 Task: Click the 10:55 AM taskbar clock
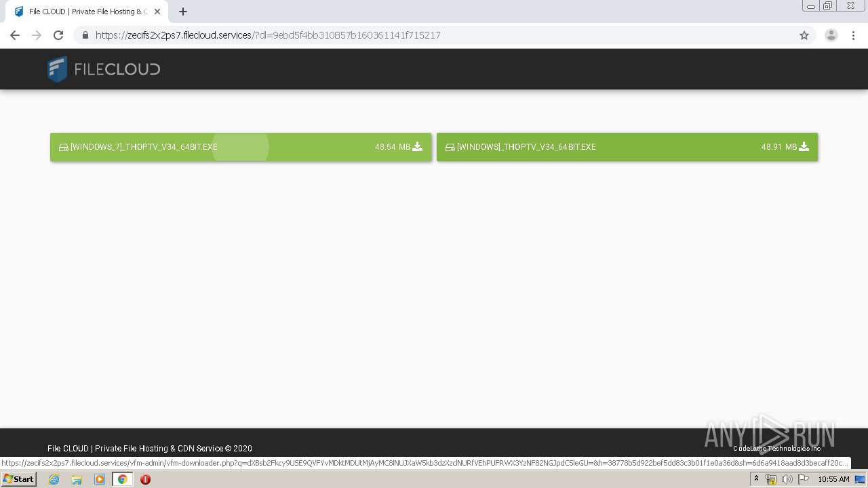833,479
